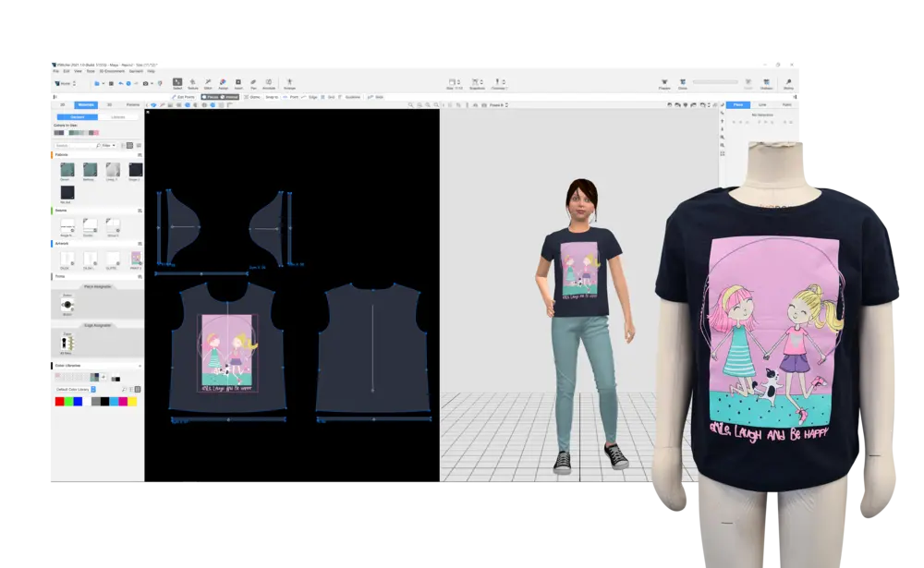Pick the red color swatch
The height and width of the screenshot is (568, 924).
pyautogui.click(x=59, y=402)
